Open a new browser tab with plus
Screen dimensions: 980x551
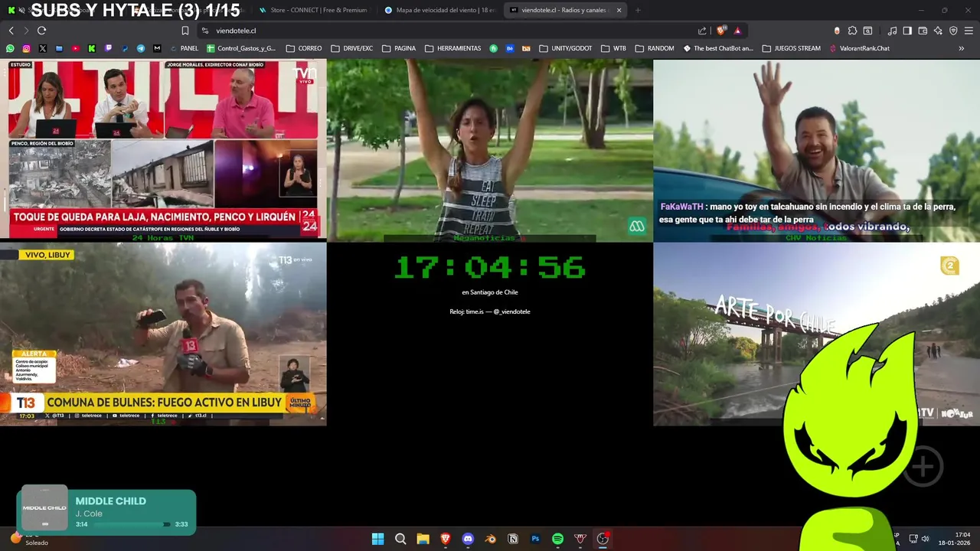pos(638,10)
